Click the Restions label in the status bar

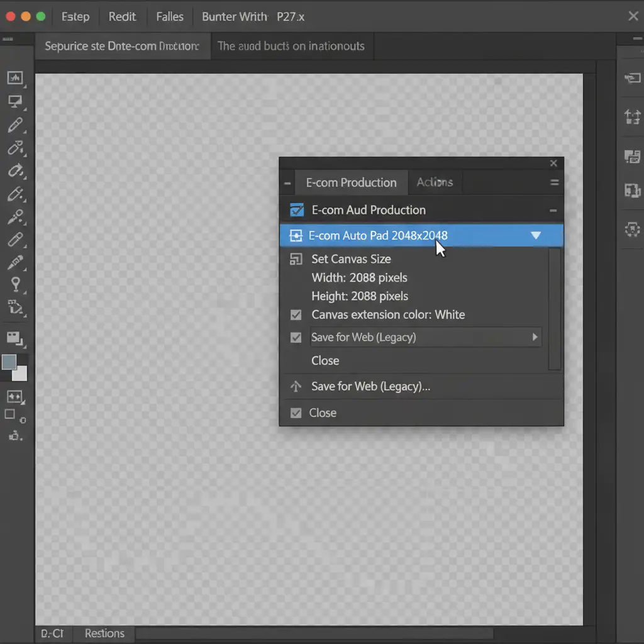coord(104,633)
